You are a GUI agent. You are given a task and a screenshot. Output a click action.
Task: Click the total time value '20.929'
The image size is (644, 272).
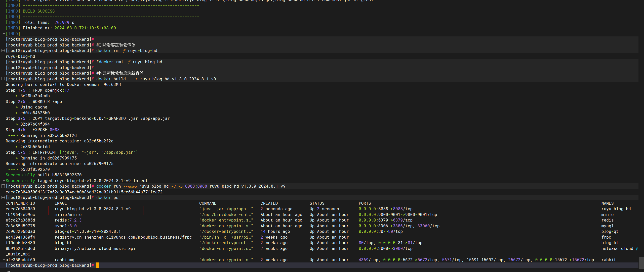(x=62, y=22)
